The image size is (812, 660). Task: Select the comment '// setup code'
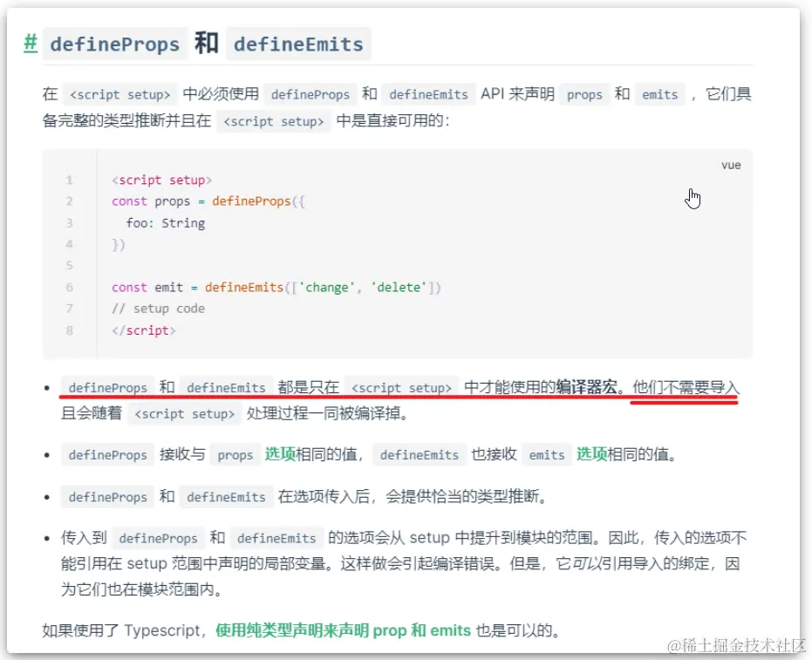click(x=159, y=309)
